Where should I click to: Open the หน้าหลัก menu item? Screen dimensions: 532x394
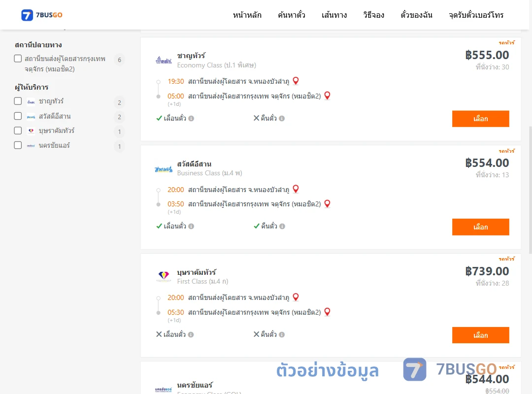click(247, 15)
